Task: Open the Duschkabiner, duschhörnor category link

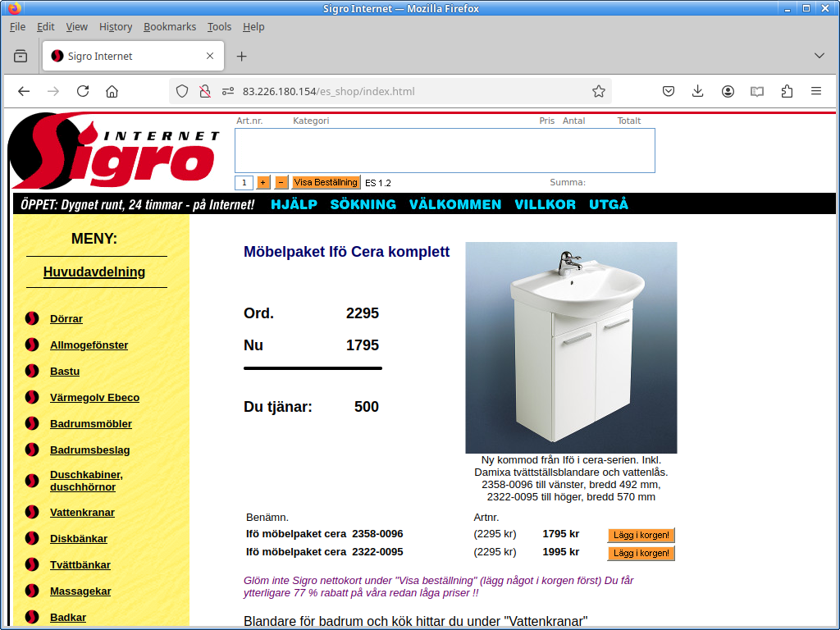Action: point(86,481)
